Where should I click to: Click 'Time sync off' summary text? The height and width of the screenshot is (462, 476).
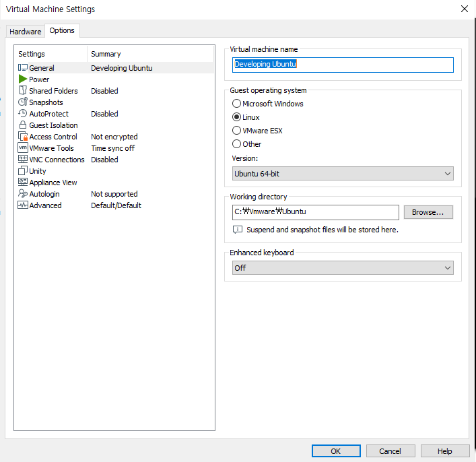[x=113, y=148]
